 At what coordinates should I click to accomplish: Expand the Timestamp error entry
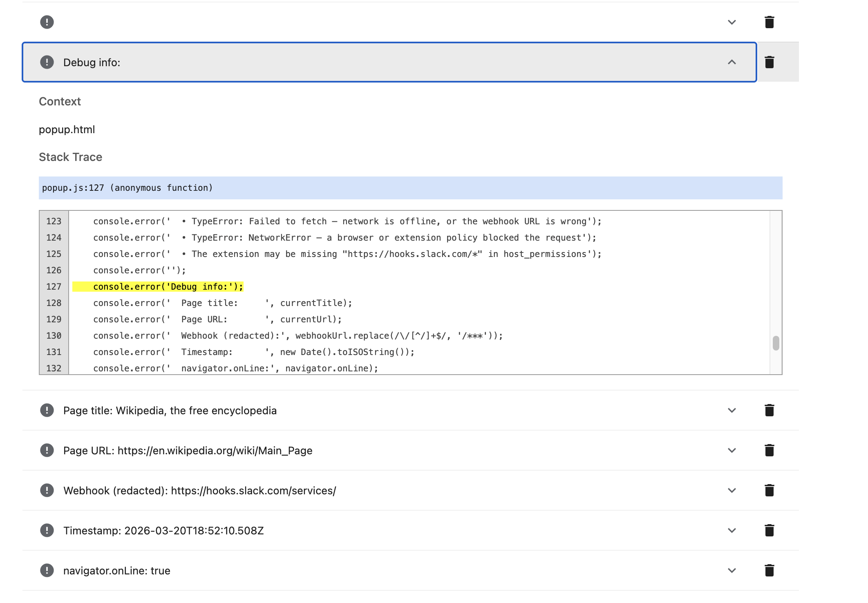[x=732, y=530]
